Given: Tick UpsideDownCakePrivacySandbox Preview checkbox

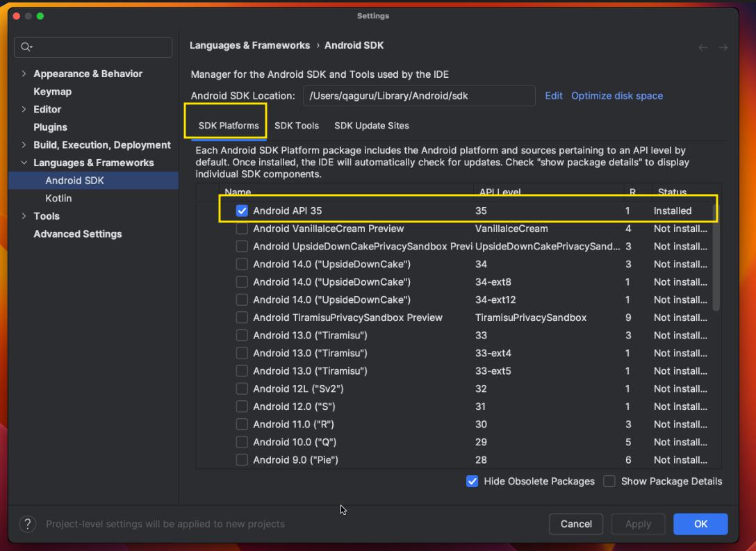Looking at the screenshot, I should click(x=242, y=247).
